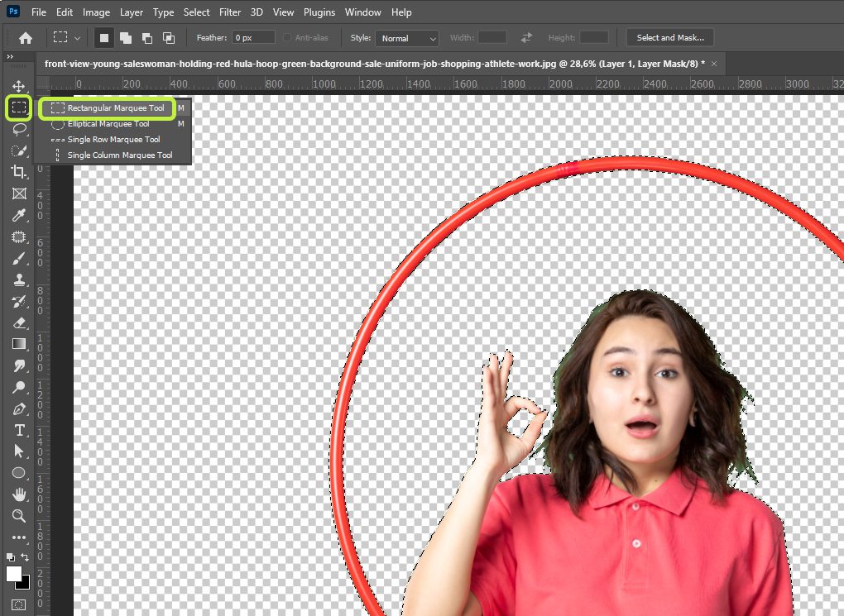Select the Path Selection tool
Image resolution: width=844 pixels, height=616 pixels.
click(x=19, y=451)
